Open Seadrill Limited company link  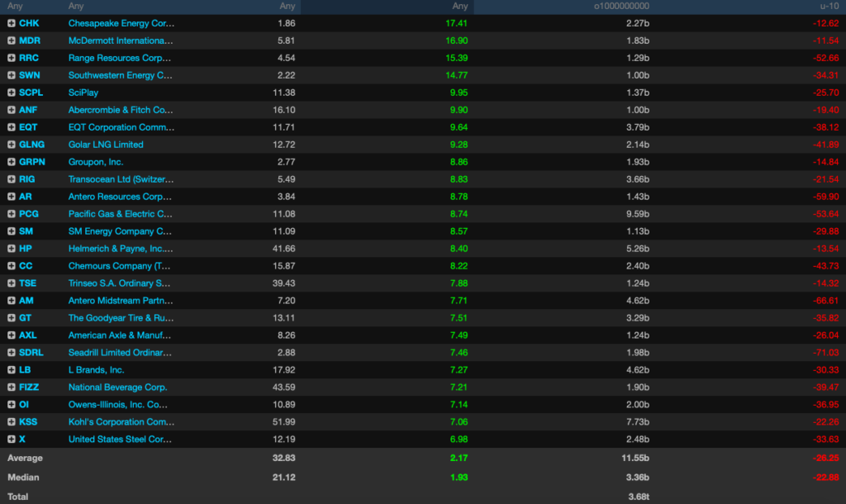[120, 352]
